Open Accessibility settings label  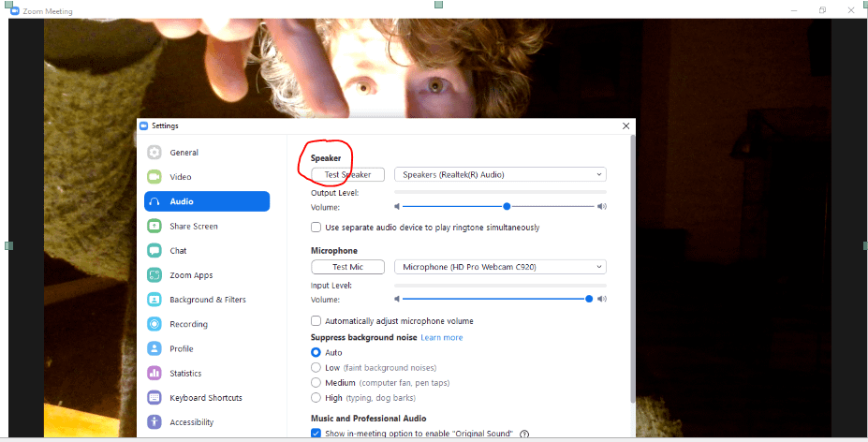point(192,422)
